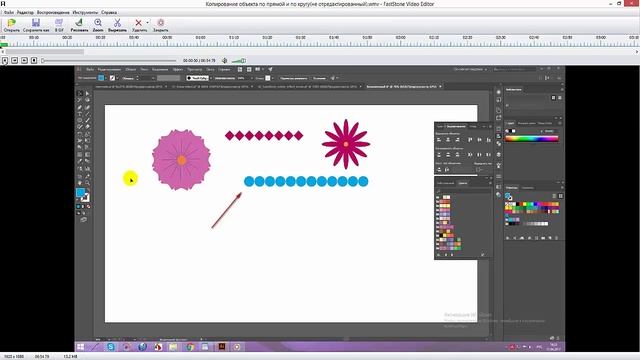Click the Stroke box in toolbox
The image size is (640, 360).
[85, 198]
